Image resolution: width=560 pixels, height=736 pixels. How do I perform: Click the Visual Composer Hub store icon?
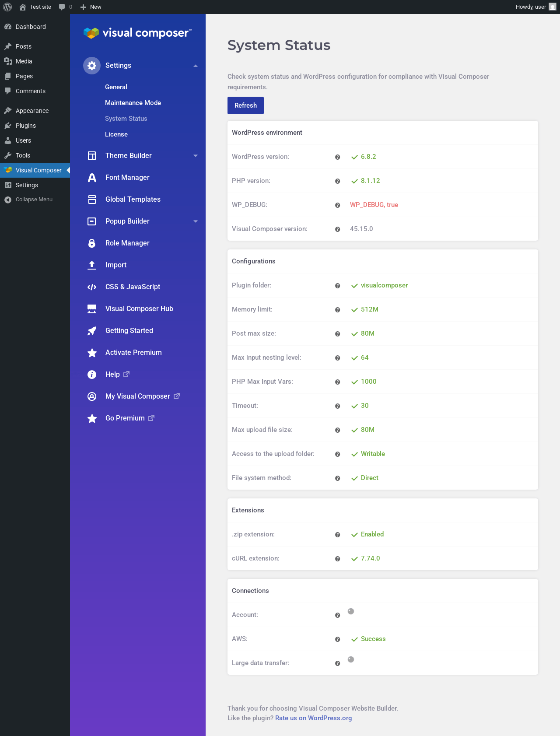92,309
